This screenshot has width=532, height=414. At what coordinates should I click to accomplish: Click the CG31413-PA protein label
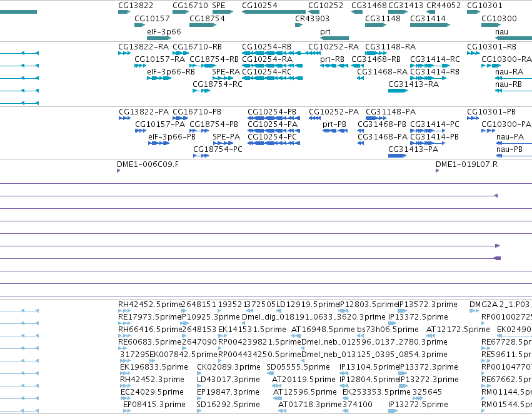[413, 149]
